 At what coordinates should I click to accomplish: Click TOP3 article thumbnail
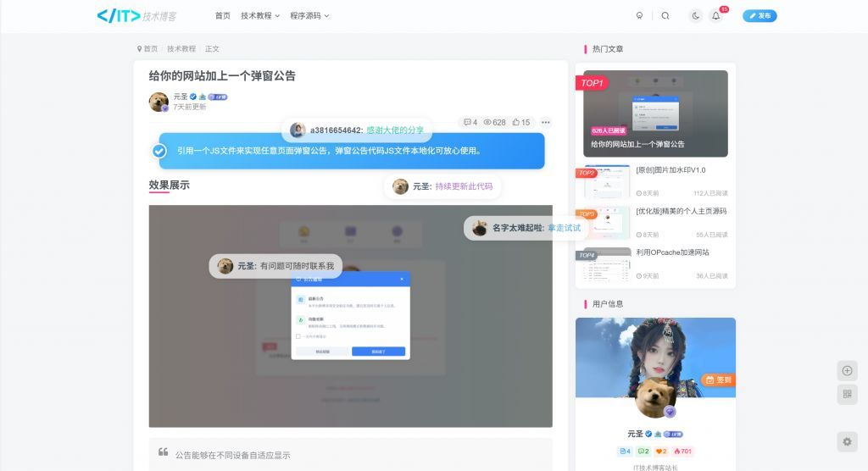point(607,223)
